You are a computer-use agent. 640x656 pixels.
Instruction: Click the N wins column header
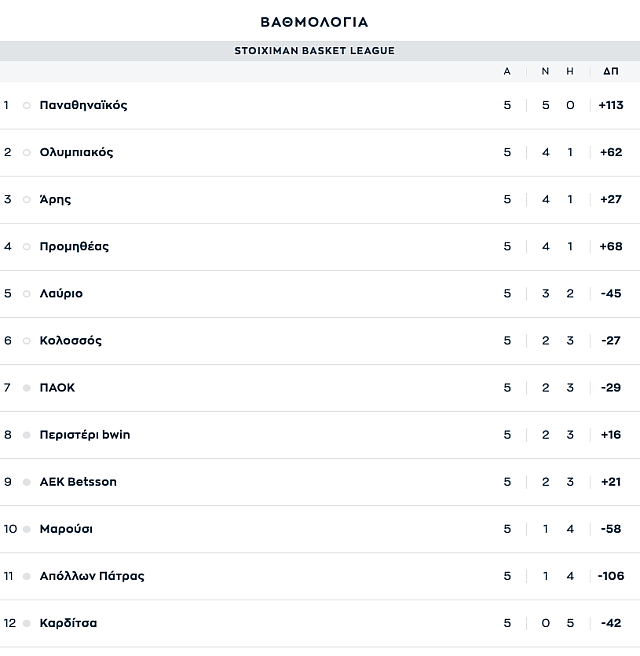coord(545,72)
